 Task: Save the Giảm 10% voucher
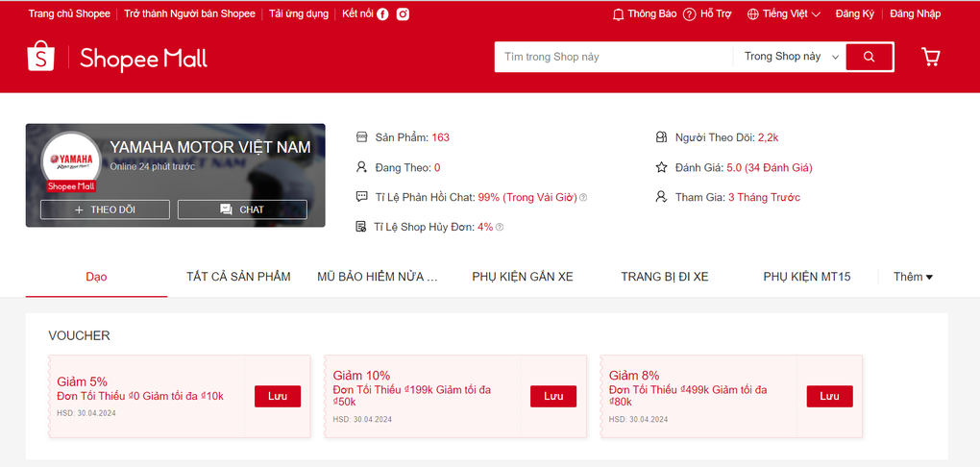(x=553, y=396)
